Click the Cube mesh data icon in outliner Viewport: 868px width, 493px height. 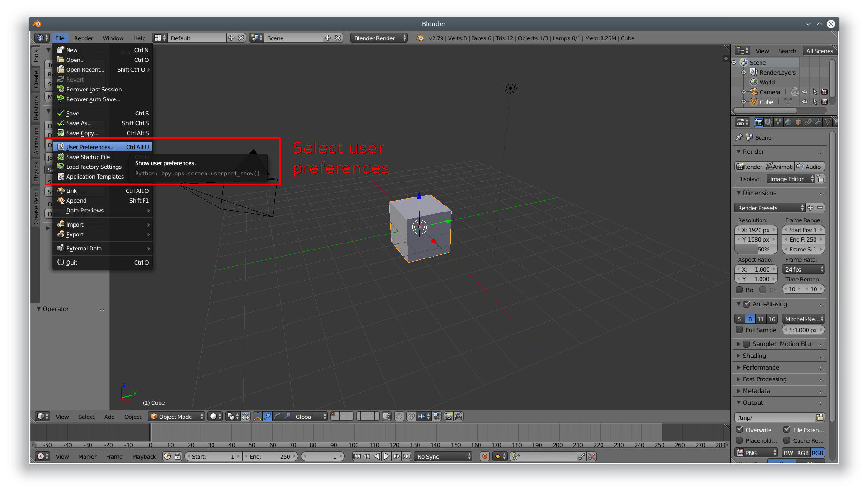coord(788,102)
